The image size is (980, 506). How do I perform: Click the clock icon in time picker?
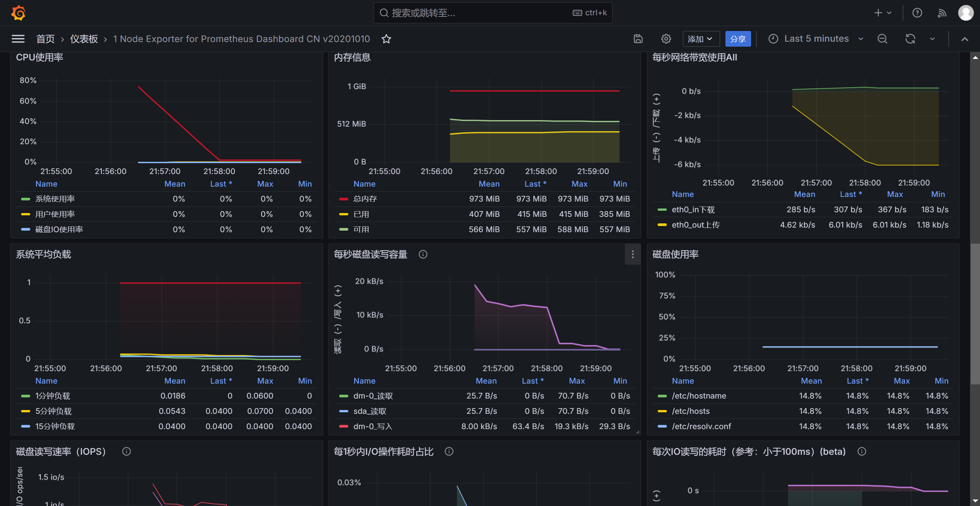click(x=773, y=39)
